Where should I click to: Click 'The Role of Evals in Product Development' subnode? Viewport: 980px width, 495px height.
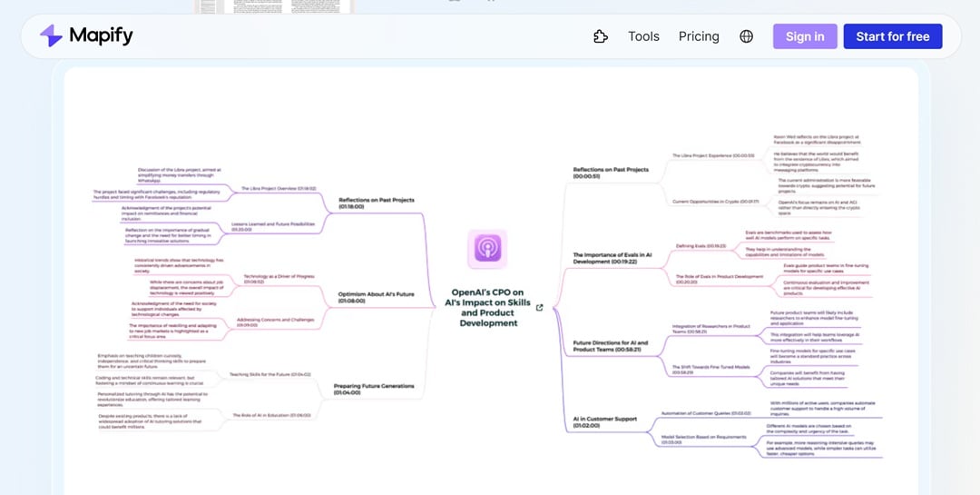720,279
